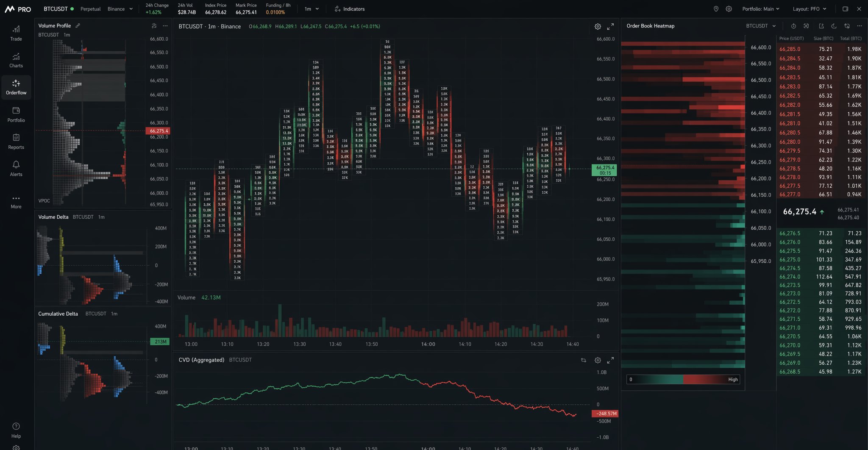Open the Portfolio sidebar item
Image resolution: width=868 pixels, height=450 pixels.
16,114
